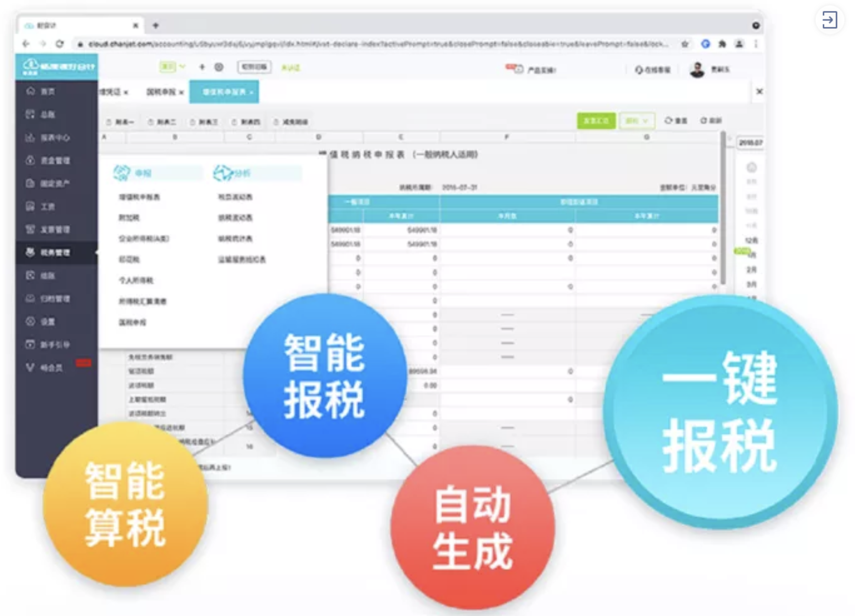Click the browser extensions puzzle icon

[722, 44]
